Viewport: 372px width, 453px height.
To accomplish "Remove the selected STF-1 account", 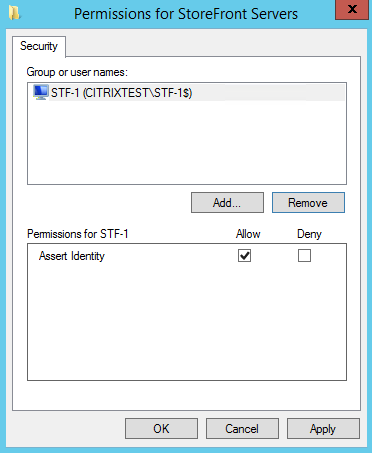I will (308, 202).
